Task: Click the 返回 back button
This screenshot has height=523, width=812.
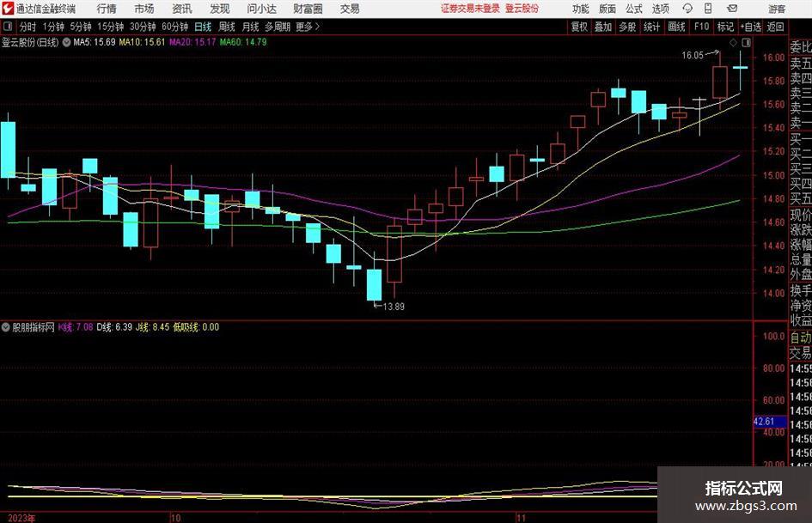Action: tap(775, 27)
